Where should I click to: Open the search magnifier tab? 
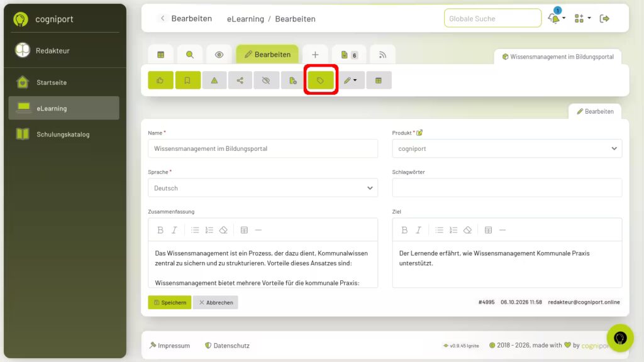point(190,55)
